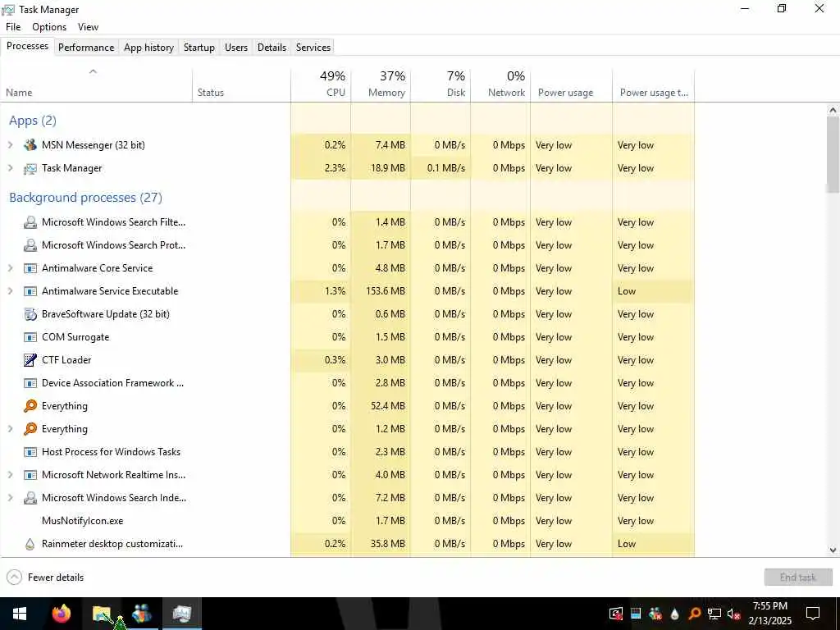Image resolution: width=840 pixels, height=630 pixels.
Task: Click the COM Surrogate process icon
Action: click(30, 337)
